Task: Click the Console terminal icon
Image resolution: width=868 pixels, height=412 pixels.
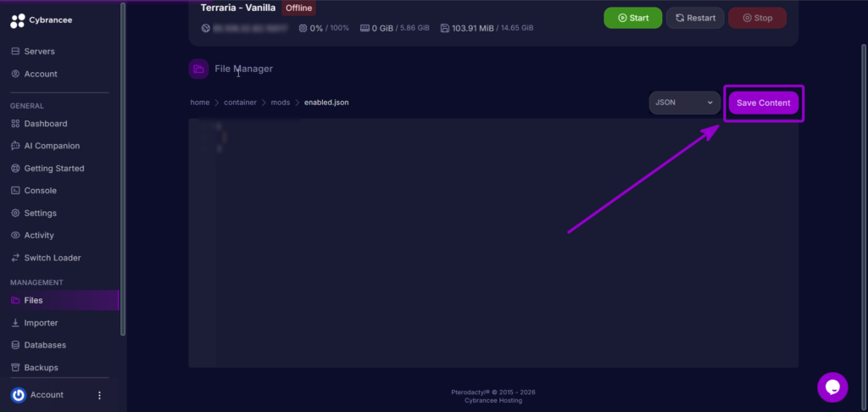Action: (x=15, y=191)
